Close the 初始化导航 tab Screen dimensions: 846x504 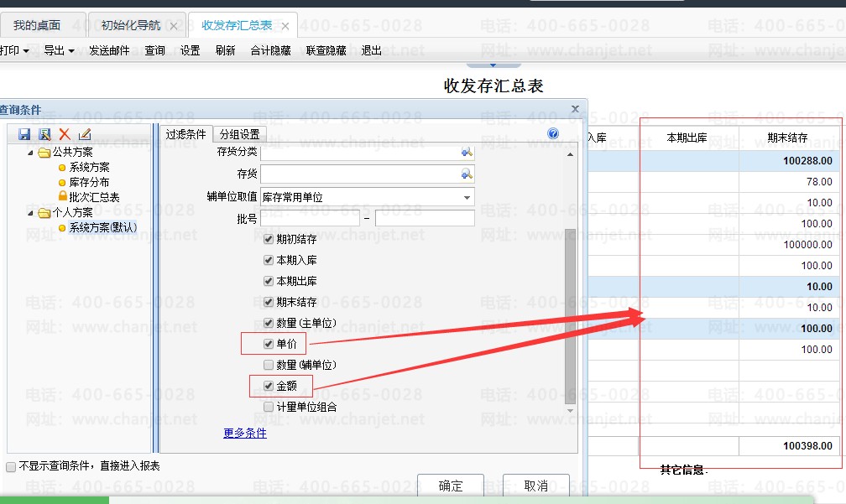click(174, 26)
